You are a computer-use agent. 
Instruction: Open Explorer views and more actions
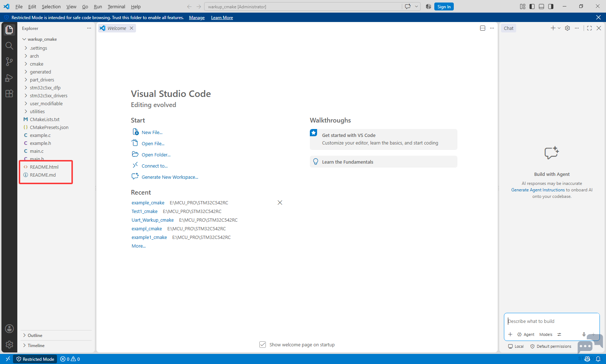89,28
